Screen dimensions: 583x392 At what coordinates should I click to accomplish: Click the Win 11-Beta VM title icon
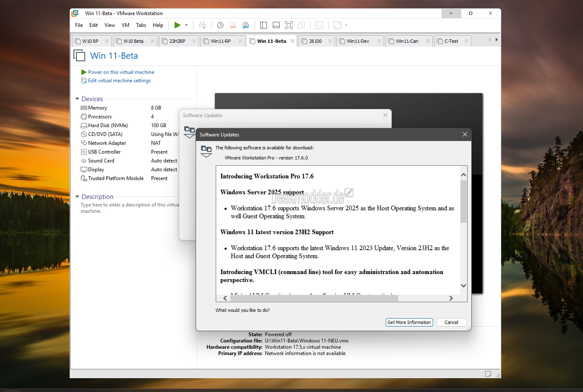click(79, 55)
